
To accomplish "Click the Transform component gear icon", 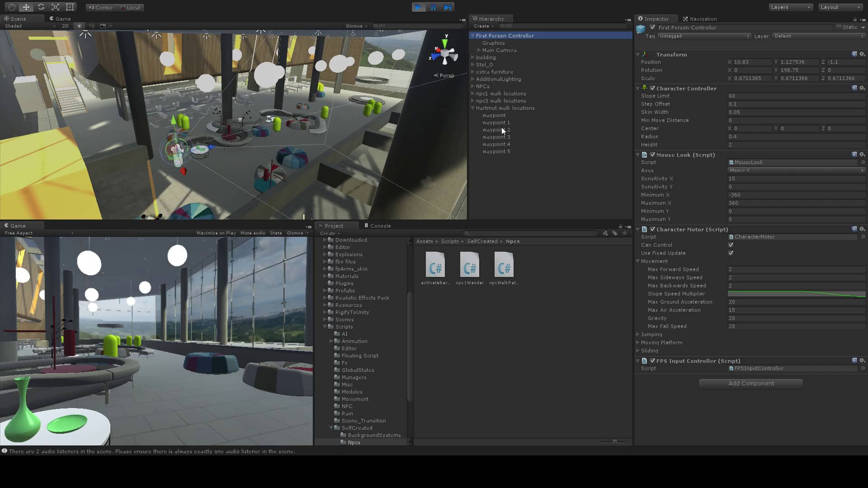I will [862, 54].
